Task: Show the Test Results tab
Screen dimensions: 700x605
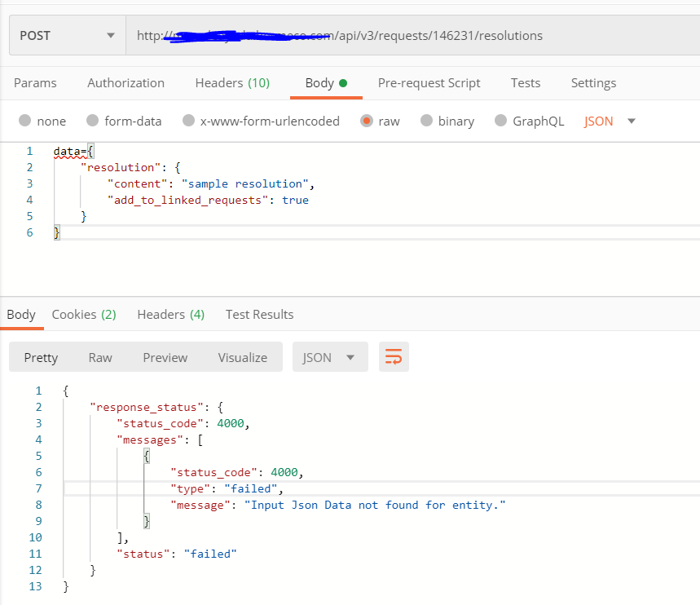Action: tap(259, 315)
